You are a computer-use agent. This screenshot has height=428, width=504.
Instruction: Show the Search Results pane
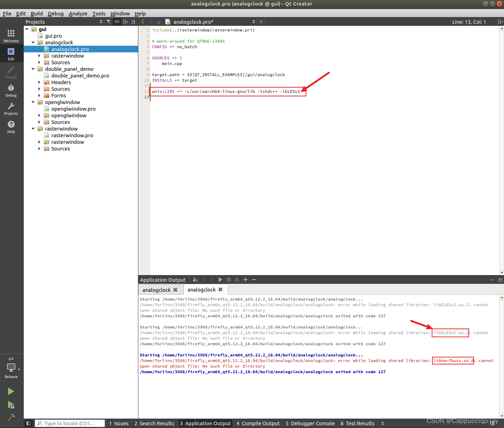click(x=154, y=423)
